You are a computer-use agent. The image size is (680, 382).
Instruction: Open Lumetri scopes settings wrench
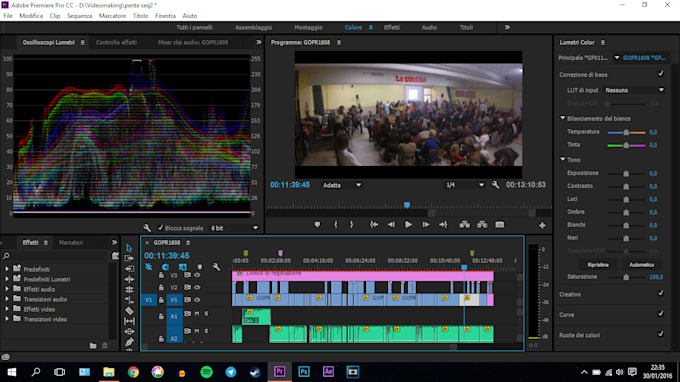point(147,228)
